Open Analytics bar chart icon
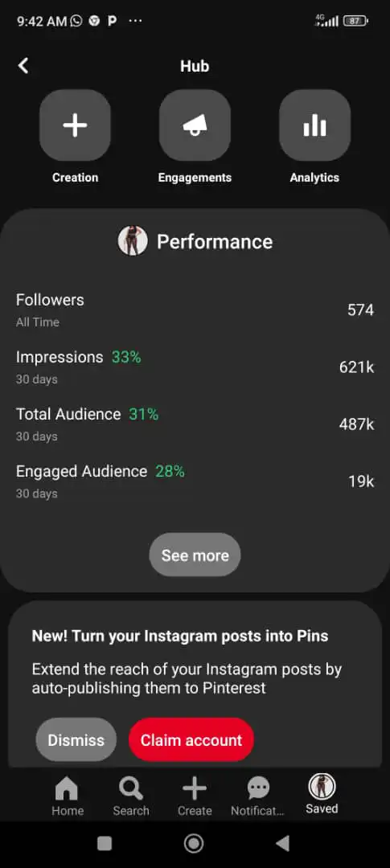This screenshot has width=390, height=868. (x=314, y=125)
